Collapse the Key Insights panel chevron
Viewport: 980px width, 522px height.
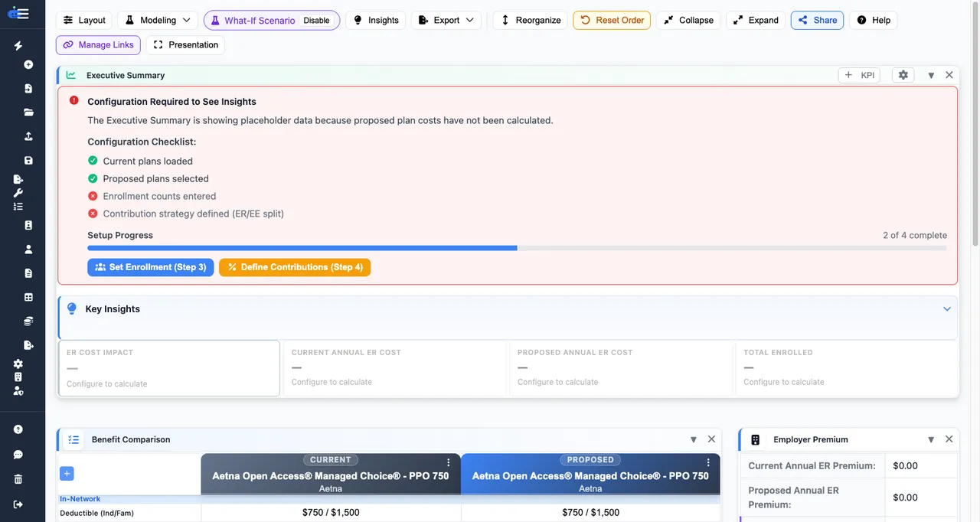(947, 308)
